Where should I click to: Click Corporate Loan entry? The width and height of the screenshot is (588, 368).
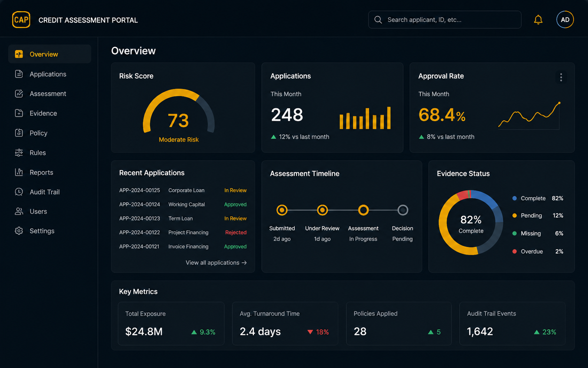[x=186, y=190]
